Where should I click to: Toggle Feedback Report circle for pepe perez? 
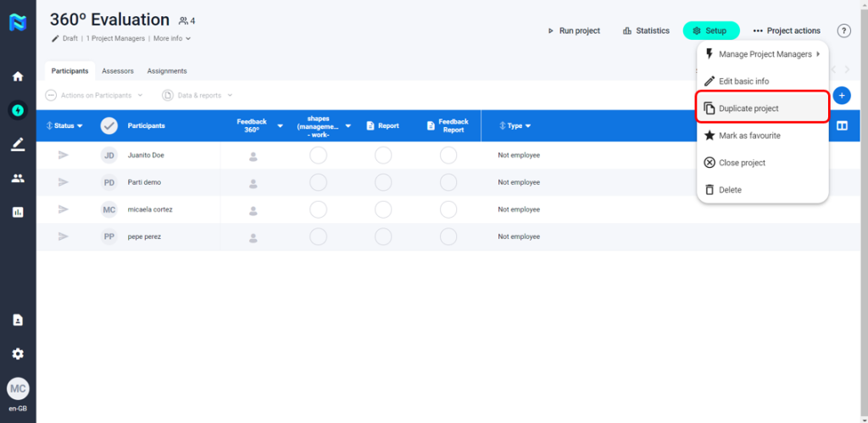tap(448, 237)
